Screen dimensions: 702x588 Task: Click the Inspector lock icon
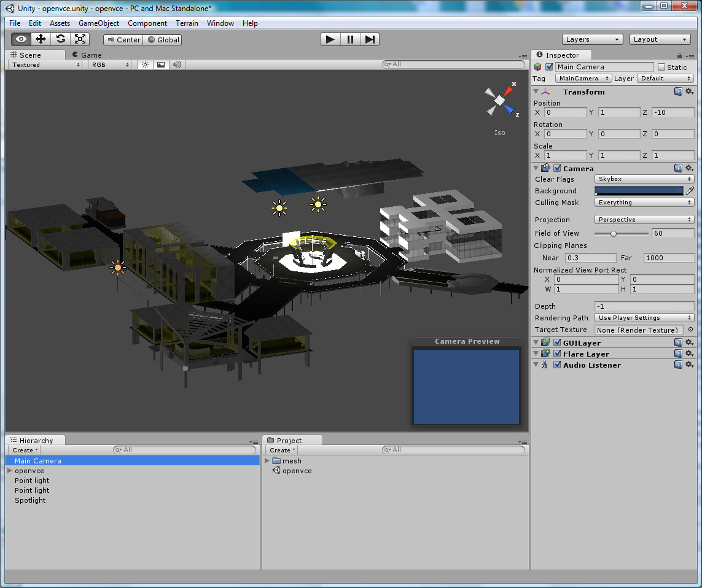(680, 56)
